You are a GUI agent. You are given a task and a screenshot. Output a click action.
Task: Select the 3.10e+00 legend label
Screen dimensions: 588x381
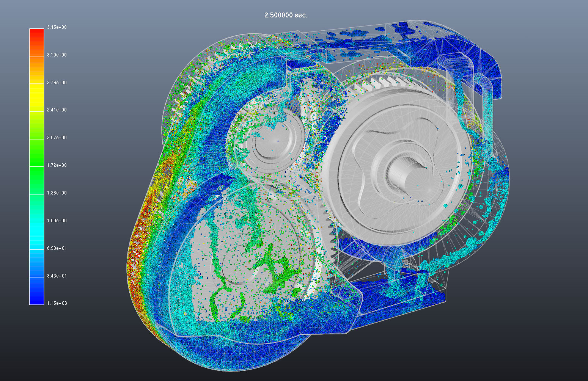(57, 55)
